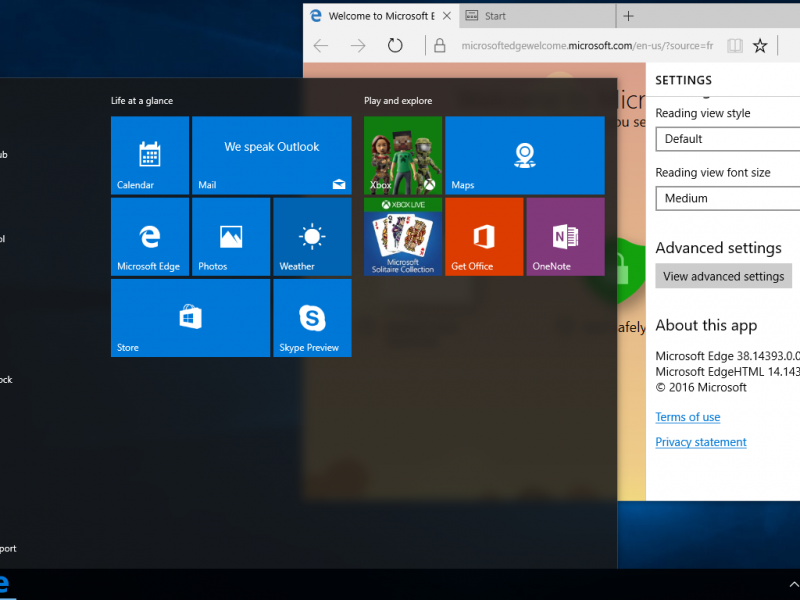Open the Mail tile
Image resolution: width=800 pixels, height=600 pixels.
click(271, 155)
